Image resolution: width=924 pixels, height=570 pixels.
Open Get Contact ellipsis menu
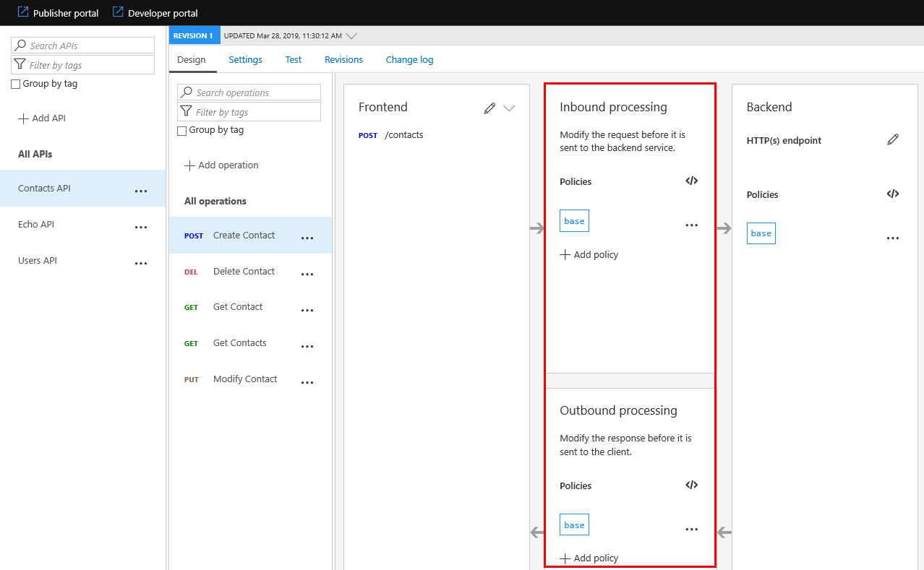click(x=307, y=311)
